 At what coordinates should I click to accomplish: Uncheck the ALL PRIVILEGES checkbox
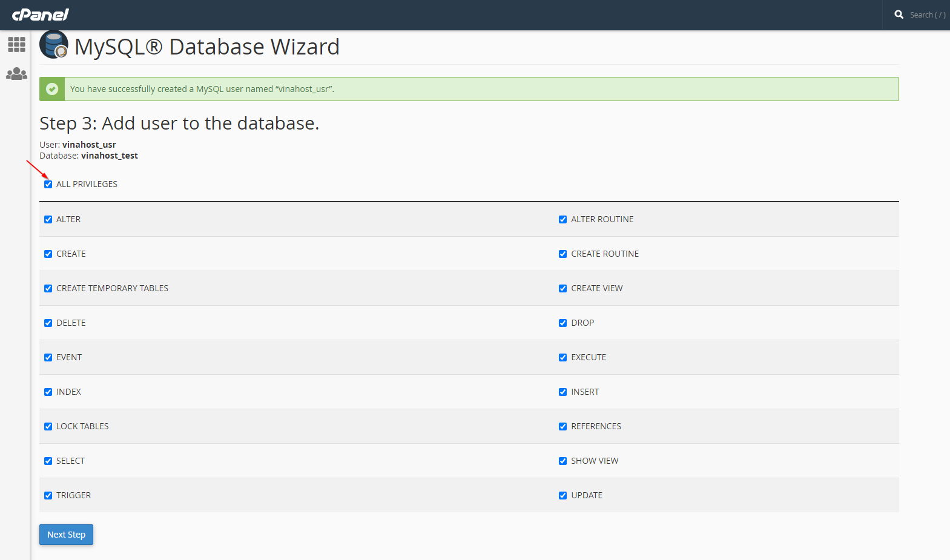click(x=48, y=185)
